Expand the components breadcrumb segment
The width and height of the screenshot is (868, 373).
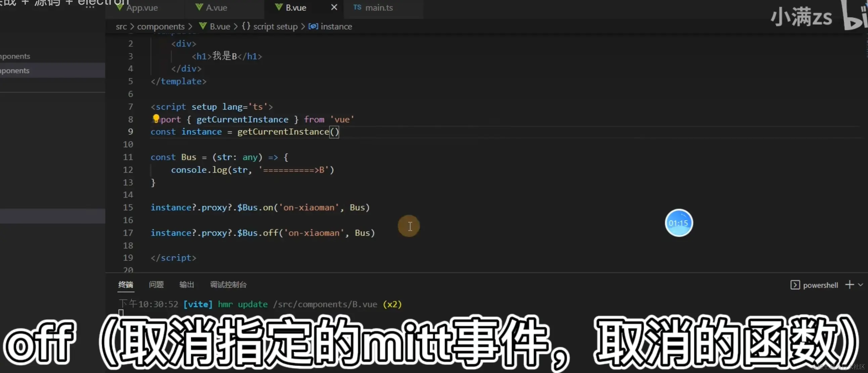coord(160,26)
